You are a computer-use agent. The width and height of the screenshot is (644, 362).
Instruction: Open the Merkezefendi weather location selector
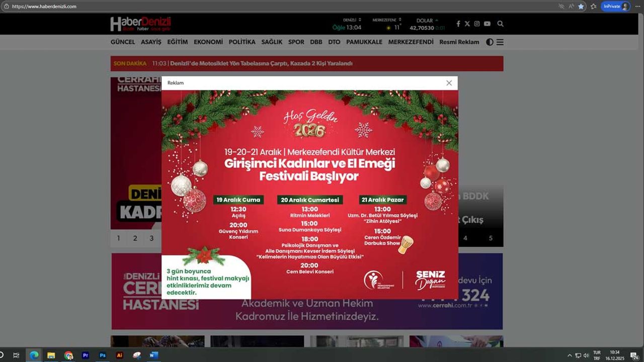pyautogui.click(x=386, y=20)
